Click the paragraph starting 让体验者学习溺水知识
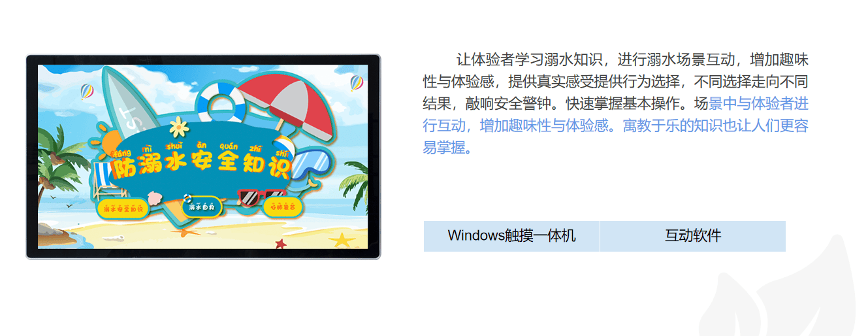Screen dimensions: 868x336 pyautogui.click(x=616, y=103)
